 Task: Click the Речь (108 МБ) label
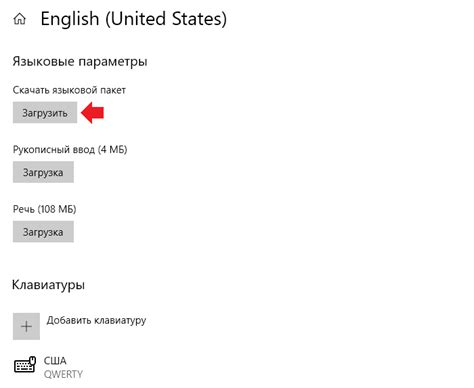[x=45, y=209]
